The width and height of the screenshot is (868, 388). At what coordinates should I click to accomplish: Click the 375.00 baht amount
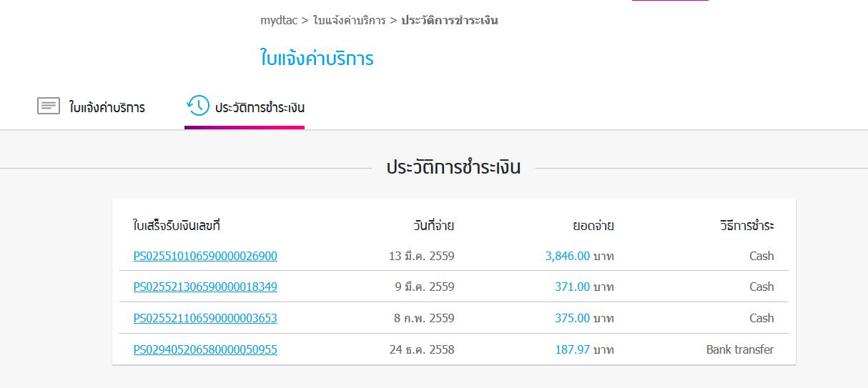572,318
